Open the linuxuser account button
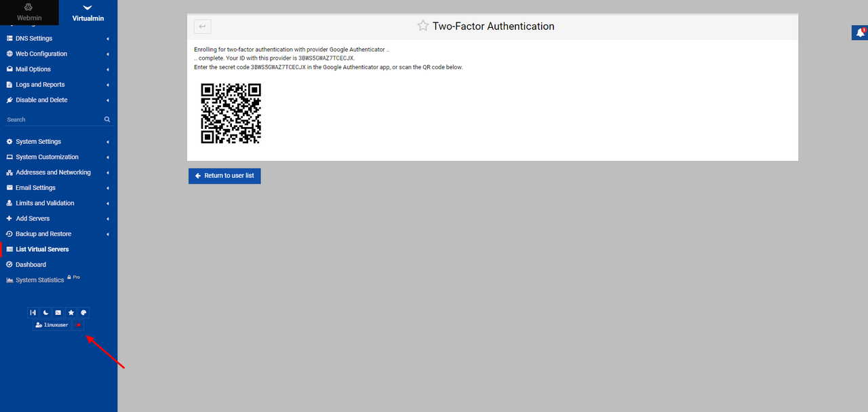868x412 pixels. coord(52,325)
